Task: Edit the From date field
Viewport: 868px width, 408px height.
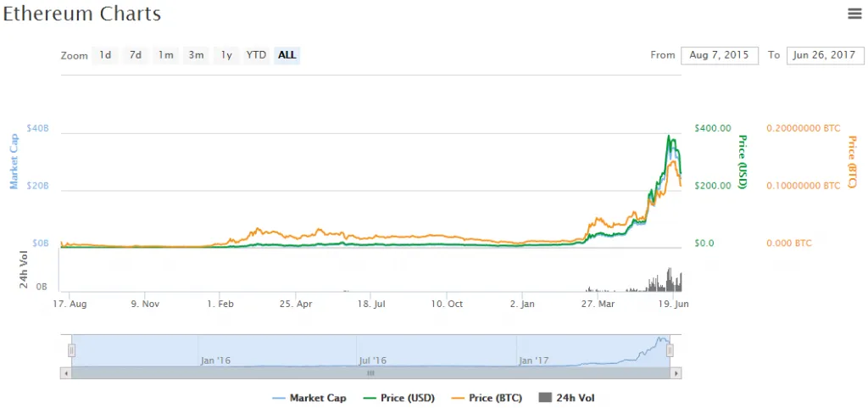Action: [x=720, y=55]
